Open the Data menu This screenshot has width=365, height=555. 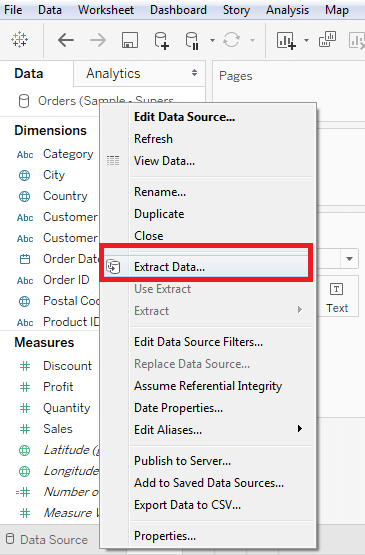tap(50, 10)
